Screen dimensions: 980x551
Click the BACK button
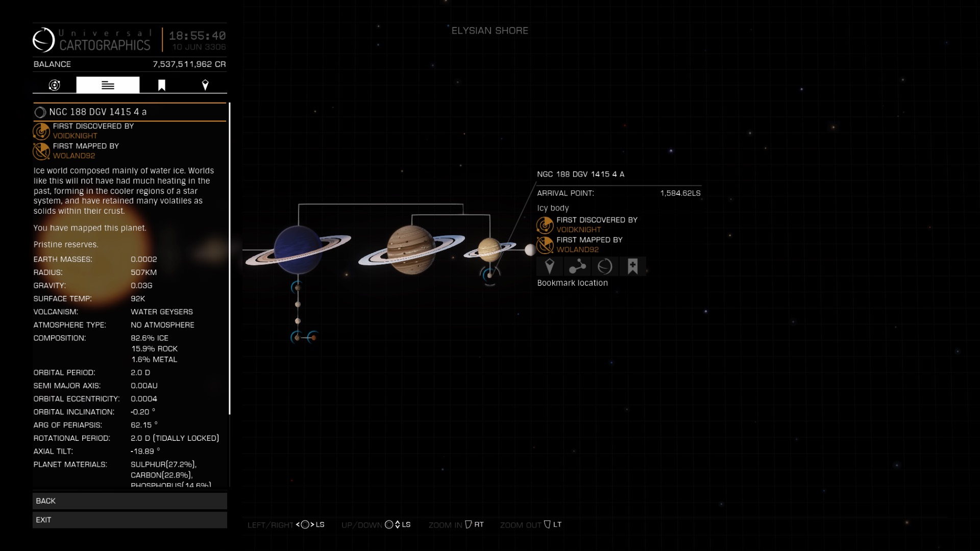[130, 501]
